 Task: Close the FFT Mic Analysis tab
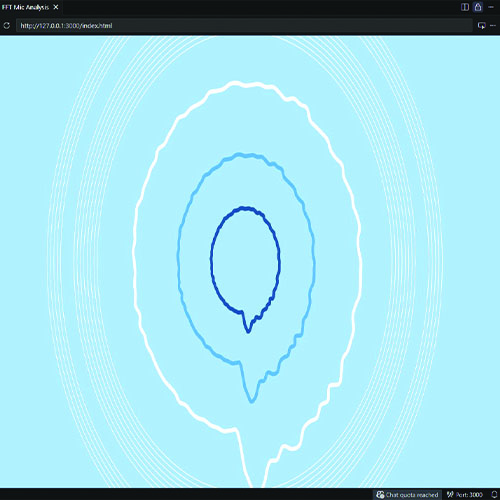[x=56, y=7]
